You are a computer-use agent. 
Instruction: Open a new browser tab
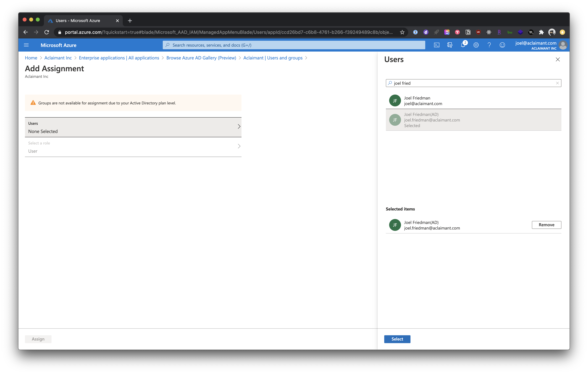click(130, 21)
